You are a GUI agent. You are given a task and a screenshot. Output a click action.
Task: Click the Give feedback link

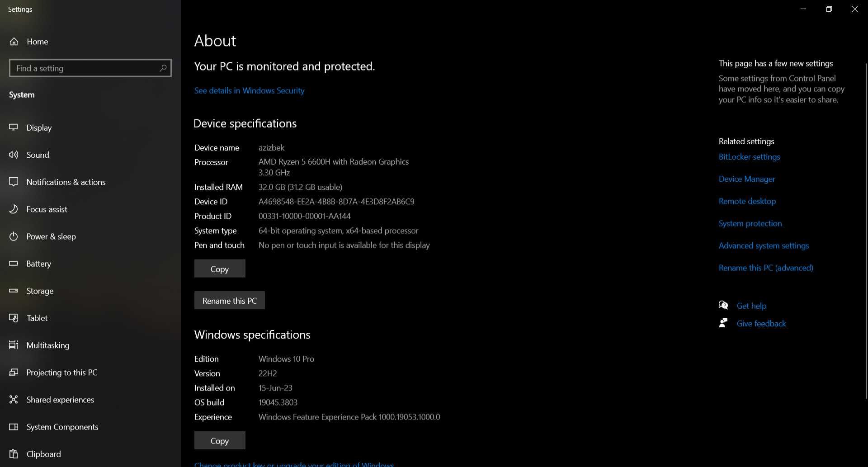coord(761,323)
